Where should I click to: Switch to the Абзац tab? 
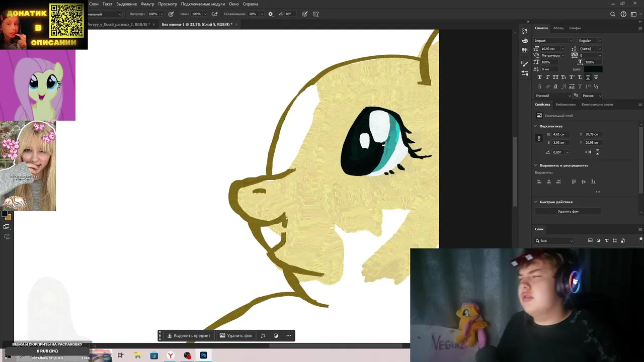click(x=558, y=28)
